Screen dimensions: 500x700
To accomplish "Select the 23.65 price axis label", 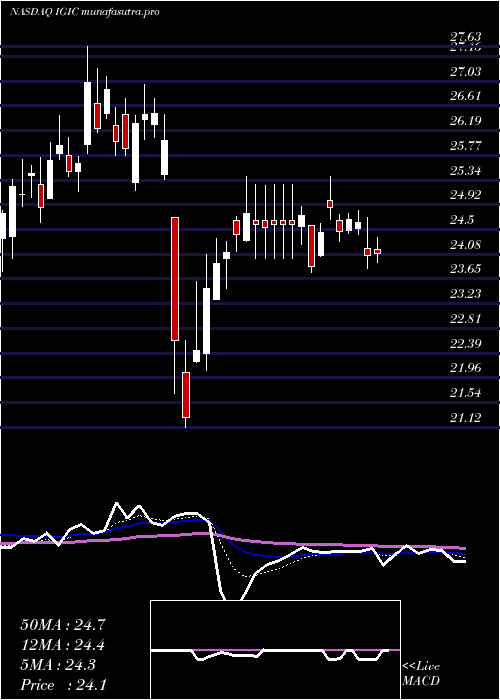I will tap(466, 269).
